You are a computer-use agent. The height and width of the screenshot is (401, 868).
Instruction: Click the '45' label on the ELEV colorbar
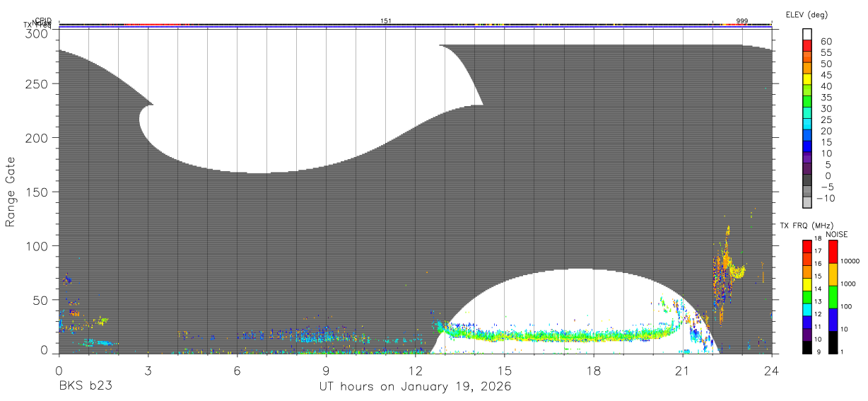click(x=826, y=75)
